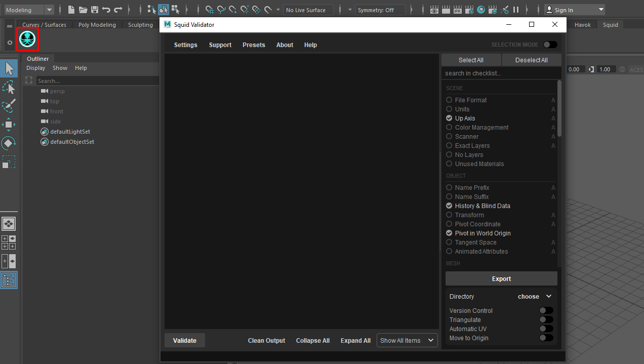Activate the Rotate tool
Image resolution: width=644 pixels, height=364 pixels.
(9, 143)
